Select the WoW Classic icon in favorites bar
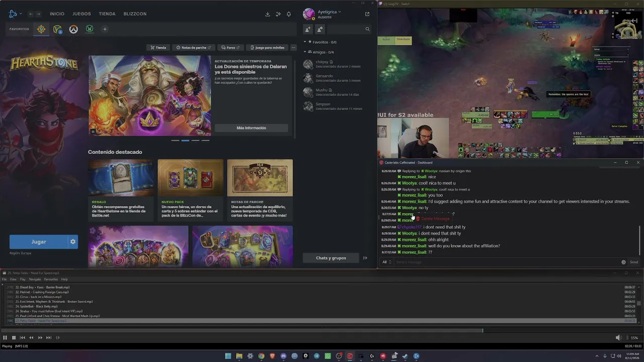The width and height of the screenshot is (644, 362). click(90, 29)
